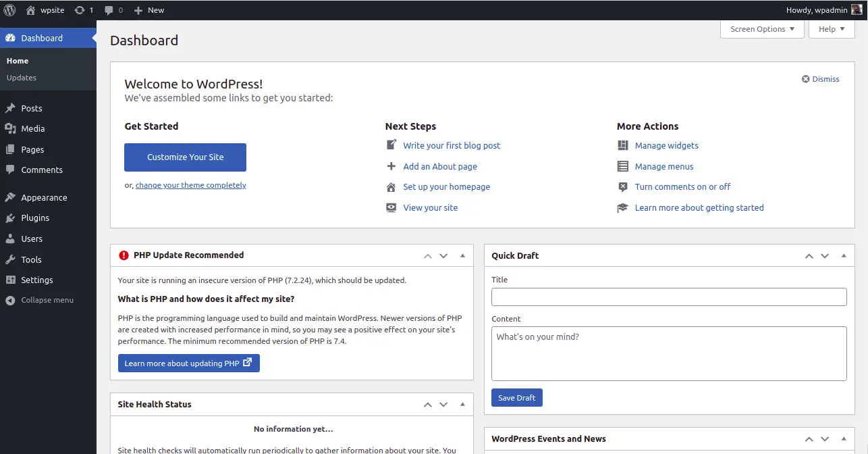Open Write your first blog post link
Viewport: 868px width, 454px height.
pyautogui.click(x=452, y=145)
